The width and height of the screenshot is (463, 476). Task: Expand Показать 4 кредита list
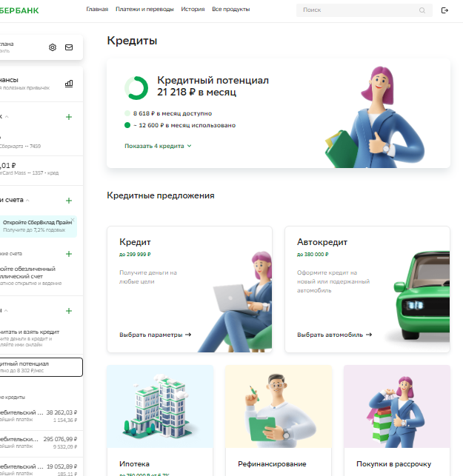[158, 146]
